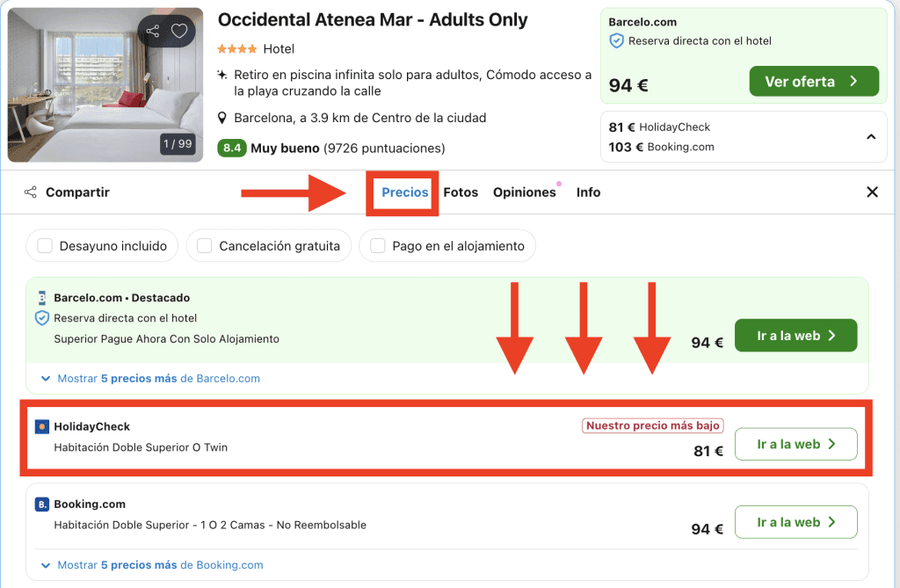Click the Ver oferta button
The width and height of the screenshot is (900, 588).
813,82
